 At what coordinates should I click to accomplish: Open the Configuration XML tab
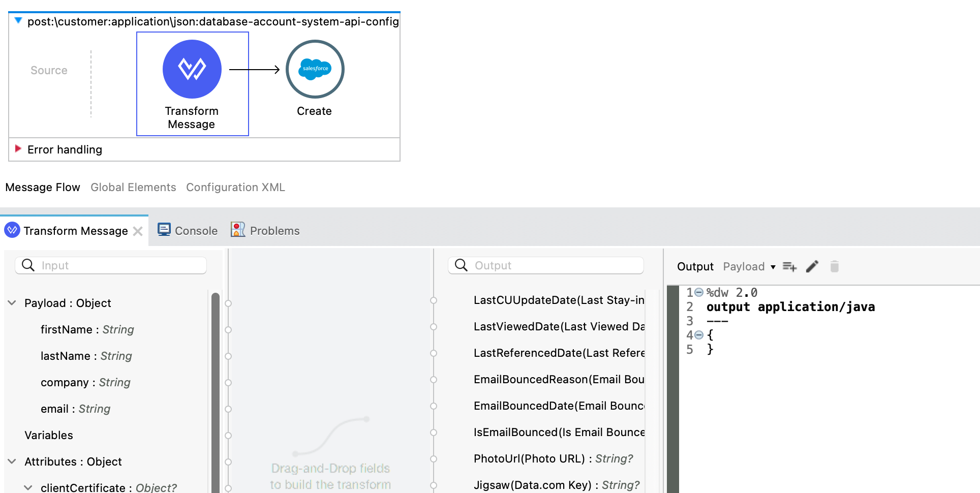(235, 187)
